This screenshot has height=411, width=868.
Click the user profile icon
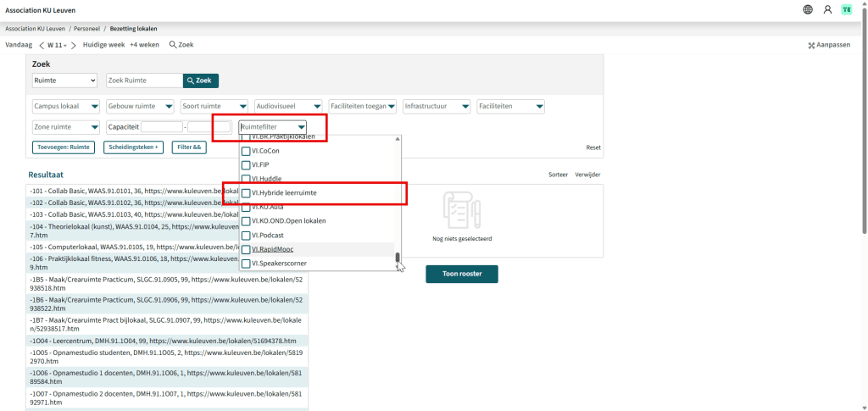pyautogui.click(x=827, y=9)
